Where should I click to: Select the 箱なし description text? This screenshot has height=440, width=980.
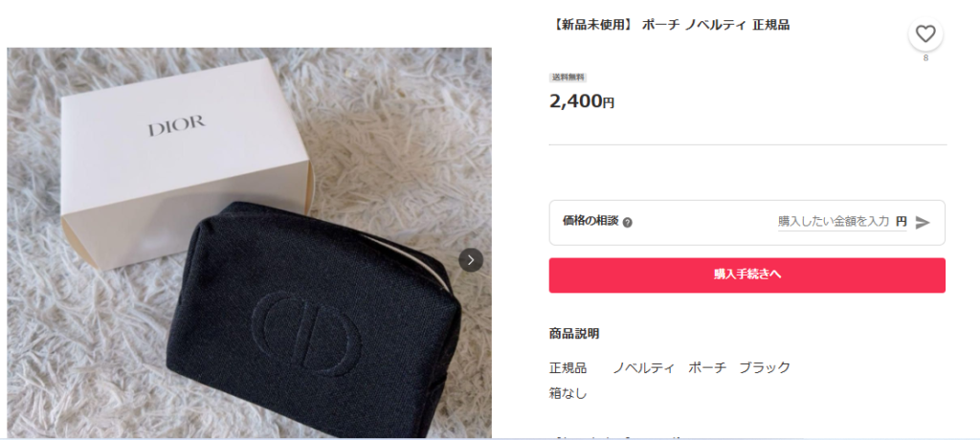568,394
